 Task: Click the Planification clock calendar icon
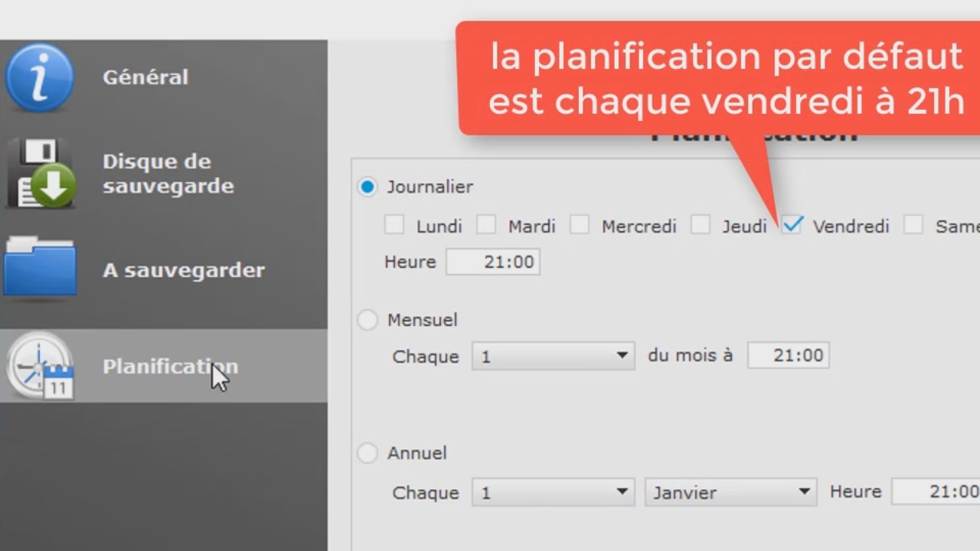tap(40, 366)
